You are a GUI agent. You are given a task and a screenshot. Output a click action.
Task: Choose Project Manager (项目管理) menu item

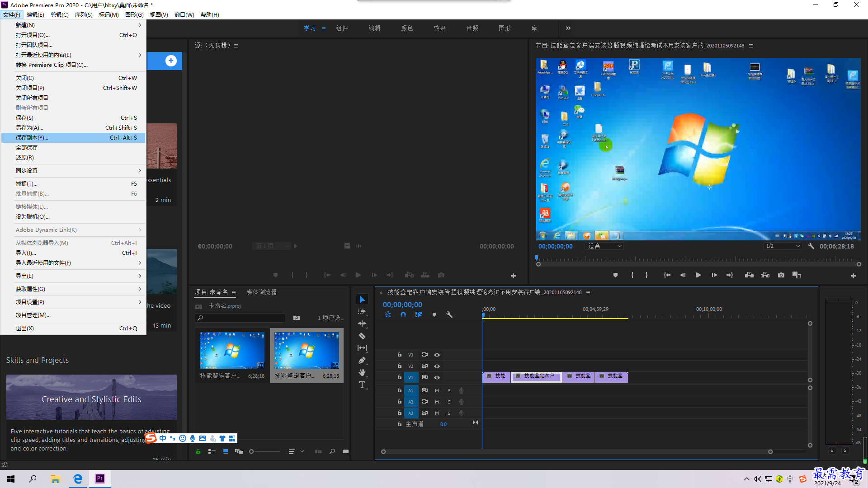click(73, 315)
